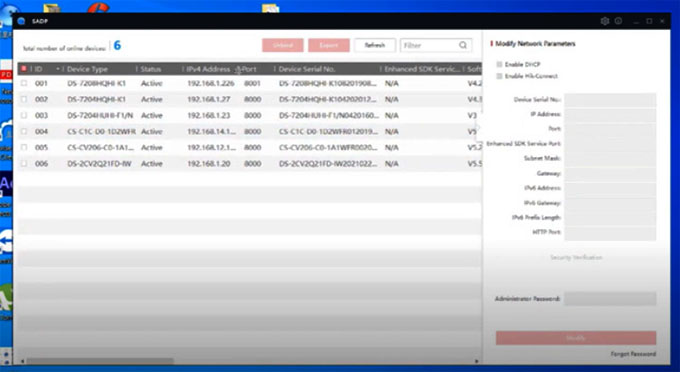Click the horizontal scrollbar right arrow

[x=476, y=361]
